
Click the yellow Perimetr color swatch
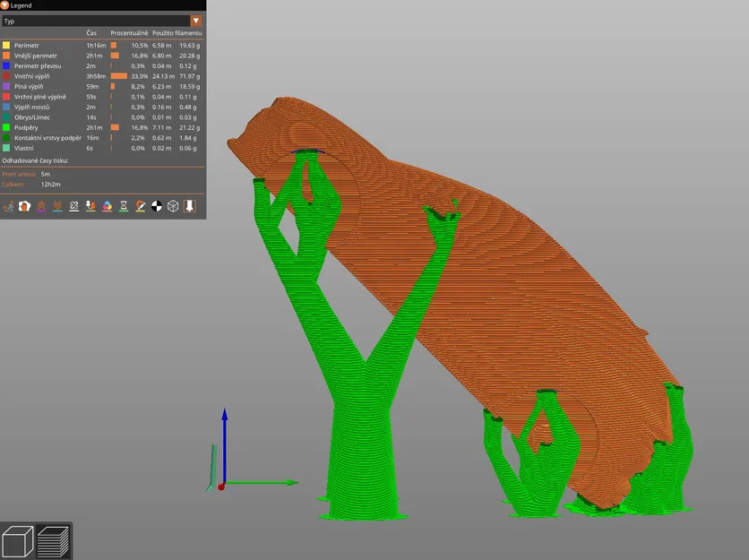pyautogui.click(x=6, y=44)
